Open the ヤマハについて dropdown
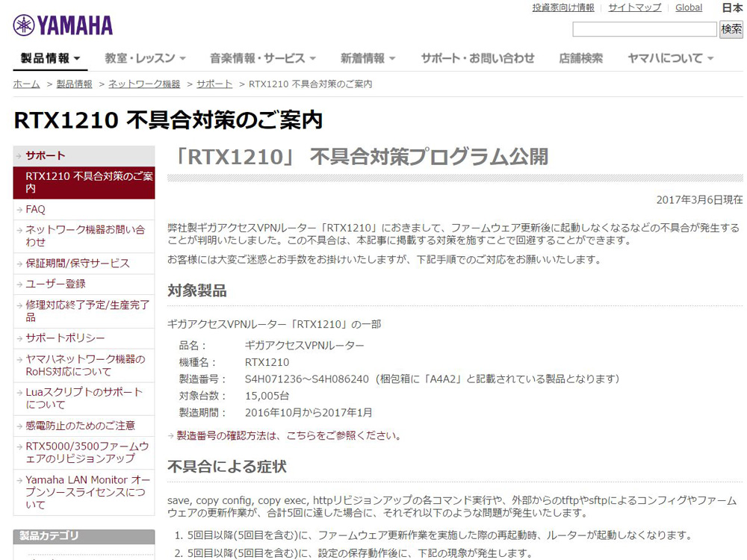Image resolution: width=747 pixels, height=560 pixels. [x=664, y=57]
